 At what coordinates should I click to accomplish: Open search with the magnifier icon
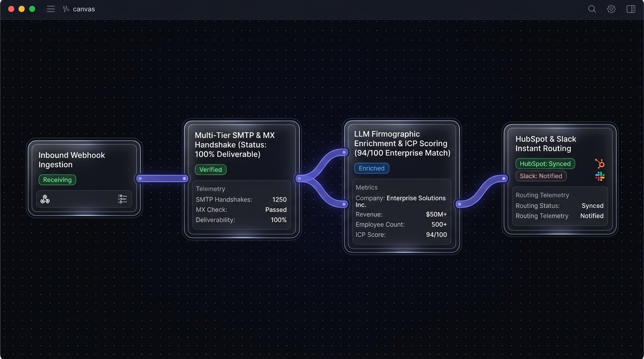click(x=592, y=9)
